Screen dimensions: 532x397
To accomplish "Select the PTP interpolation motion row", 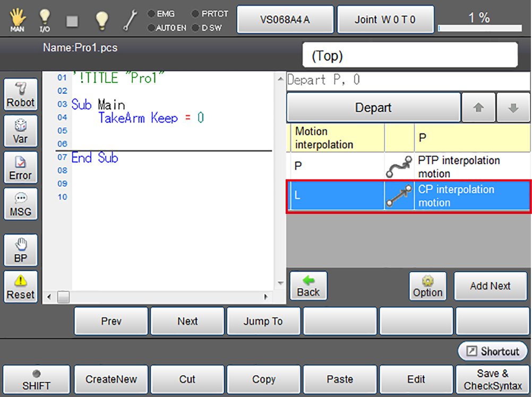I will pos(408,167).
